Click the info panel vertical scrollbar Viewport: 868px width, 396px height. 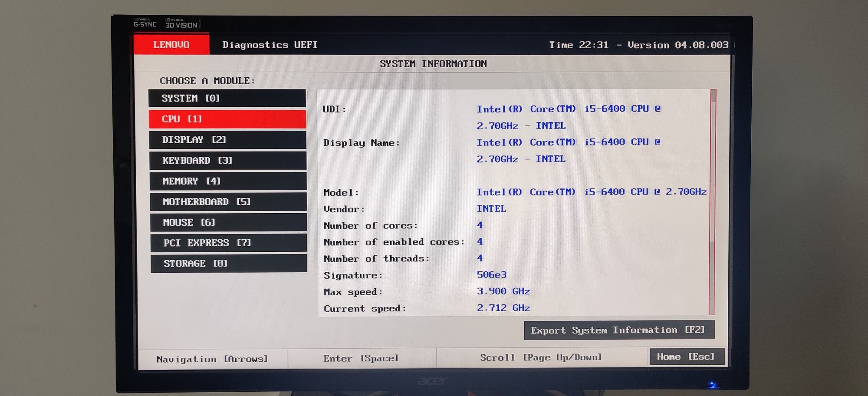click(712, 202)
